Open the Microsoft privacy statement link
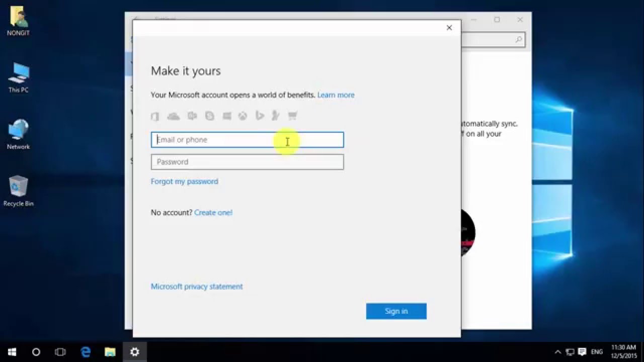Viewport: 644px width, 362px height. point(197,287)
